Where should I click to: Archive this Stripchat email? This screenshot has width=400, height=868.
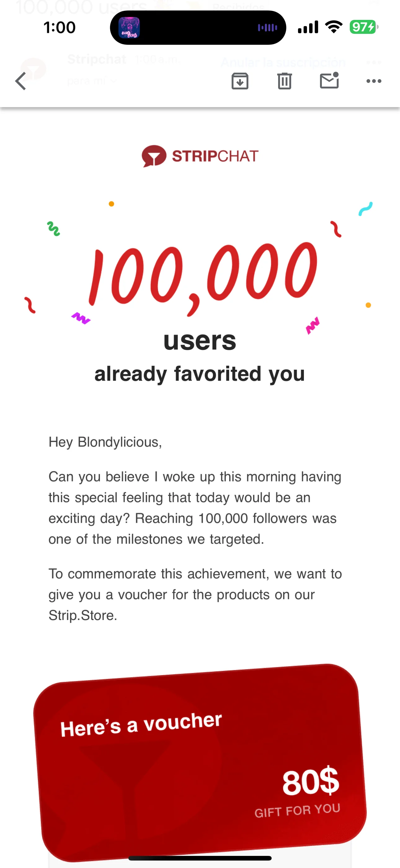point(240,81)
